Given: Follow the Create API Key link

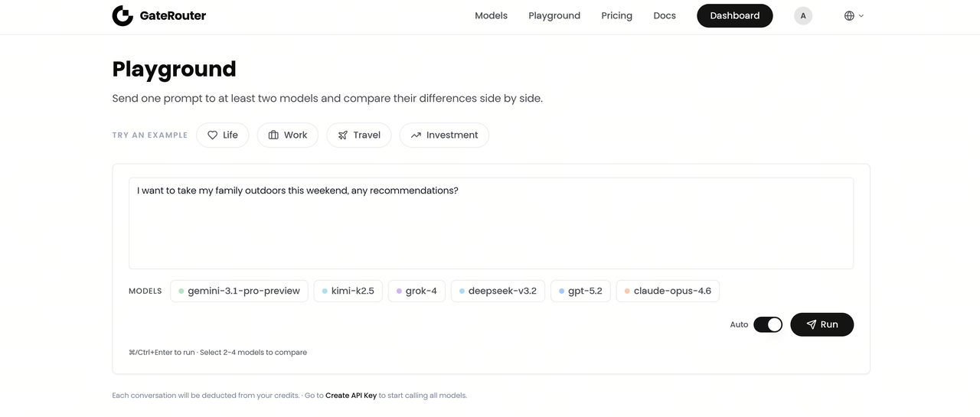Looking at the screenshot, I should tap(351, 396).
